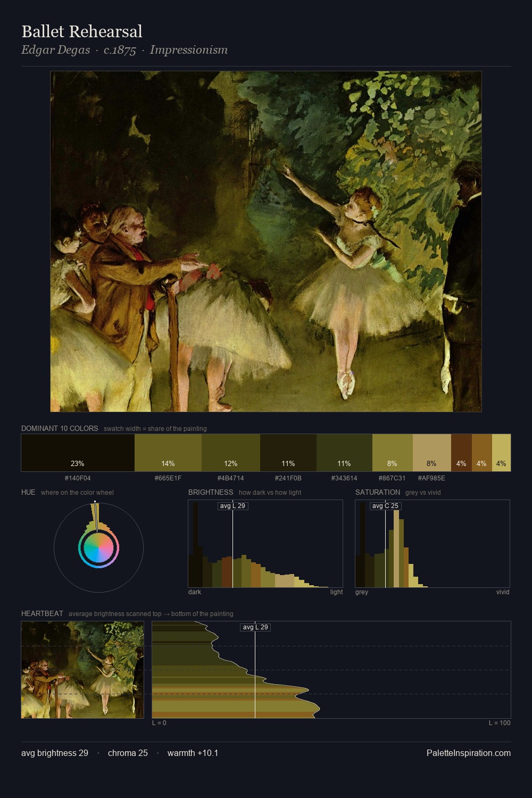Click the 'DOMINANT 10 COLORS' heading
The image size is (532, 798).
[x=60, y=428]
